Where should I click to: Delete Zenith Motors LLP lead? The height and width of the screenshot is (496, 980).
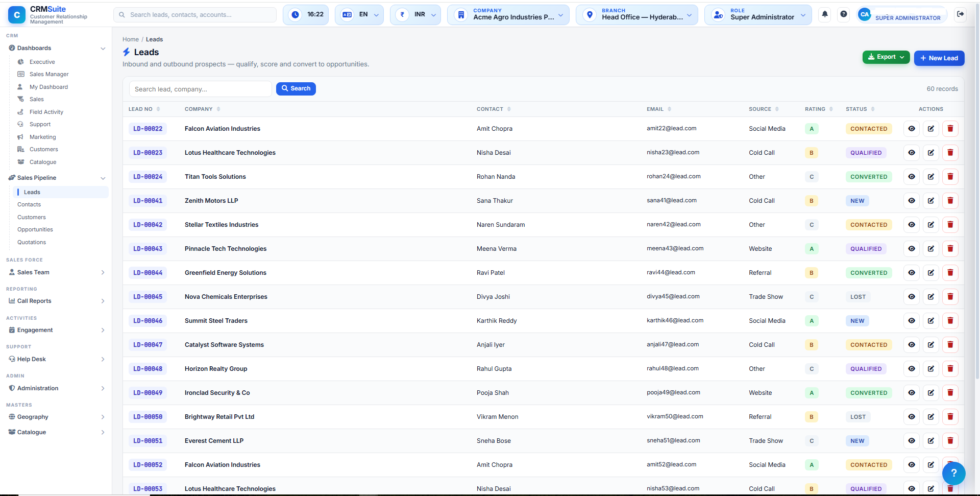[x=950, y=201]
